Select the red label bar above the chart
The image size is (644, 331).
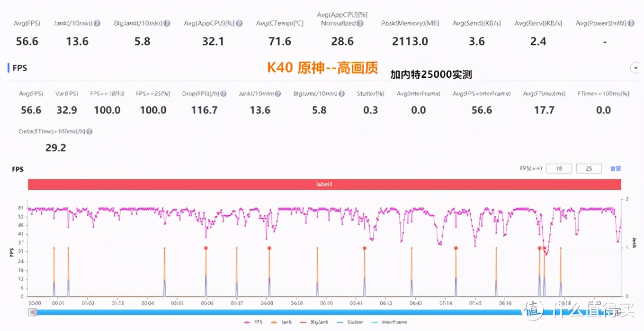pos(324,184)
